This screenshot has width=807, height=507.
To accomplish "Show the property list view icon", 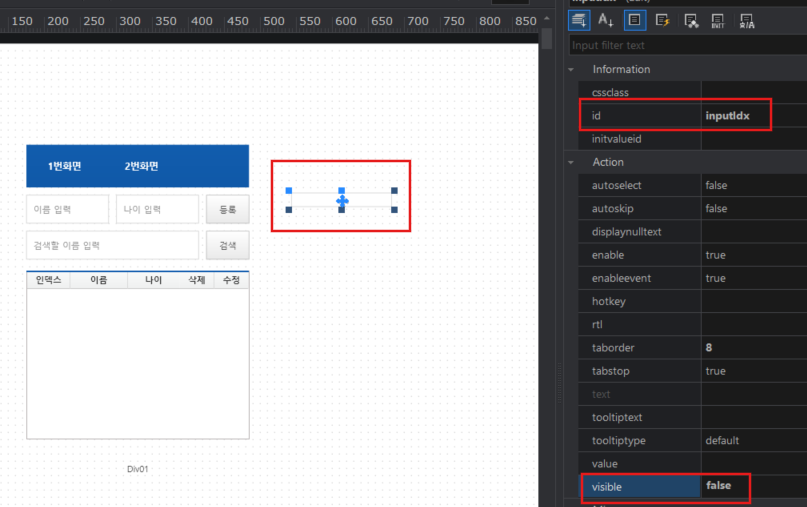I will click(635, 21).
